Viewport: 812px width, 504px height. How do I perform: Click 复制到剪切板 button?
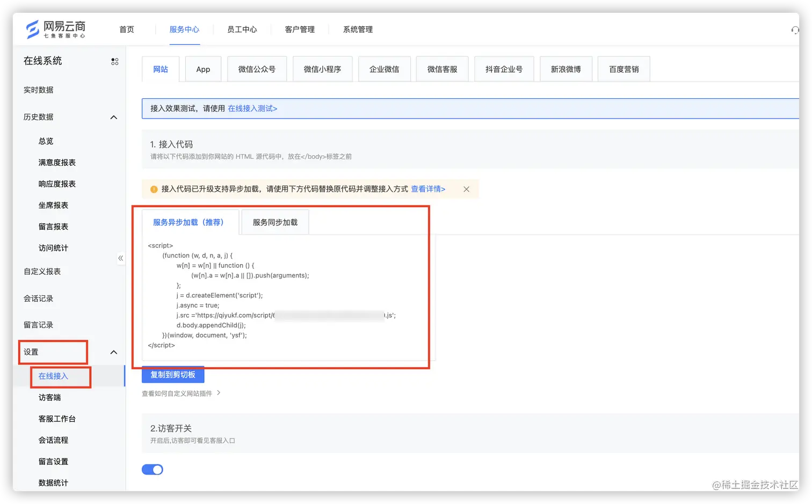[173, 375]
